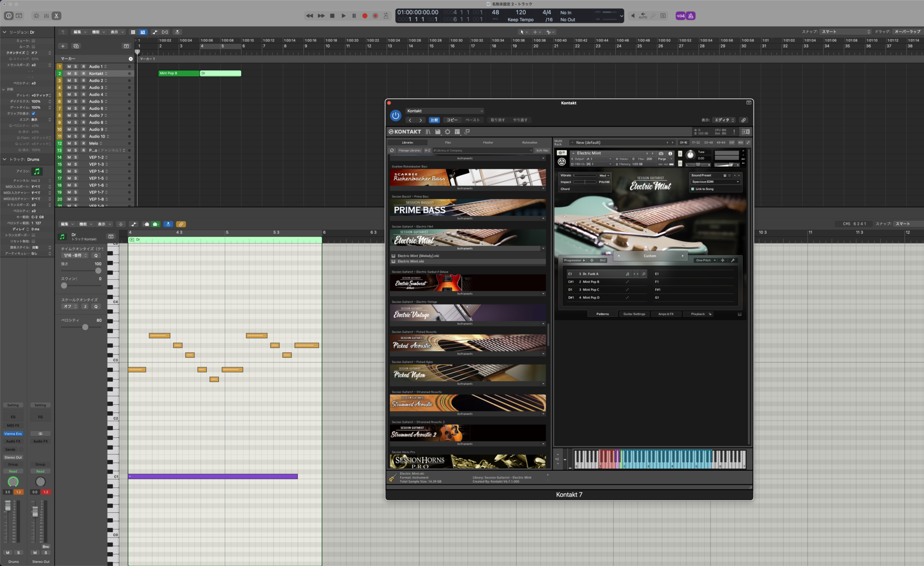This screenshot has height=566, width=924.
Task: Click the orange link icon in the piano roll toolbar
Action: [181, 224]
